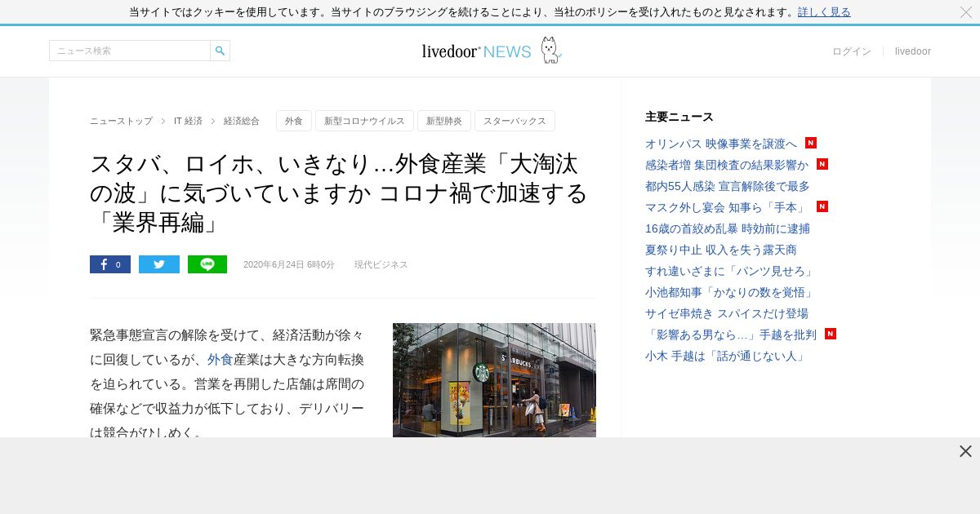Open 現代ビジネス source link
The width and height of the screenshot is (980, 514).
(381, 265)
